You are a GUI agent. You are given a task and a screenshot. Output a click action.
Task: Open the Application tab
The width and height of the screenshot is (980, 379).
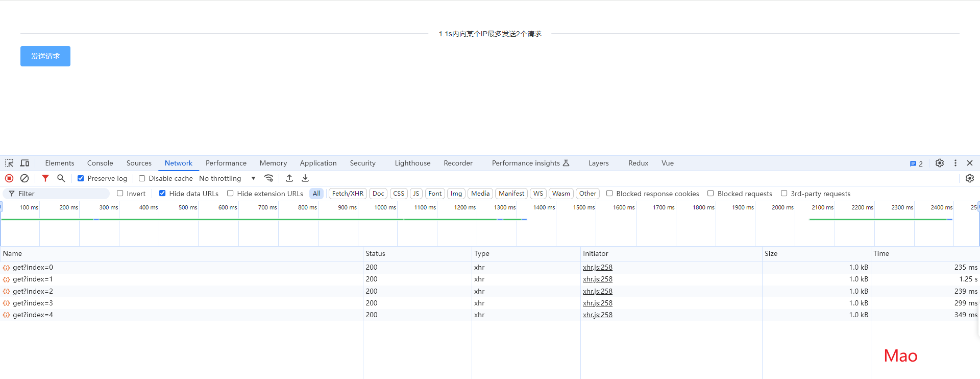[318, 163]
